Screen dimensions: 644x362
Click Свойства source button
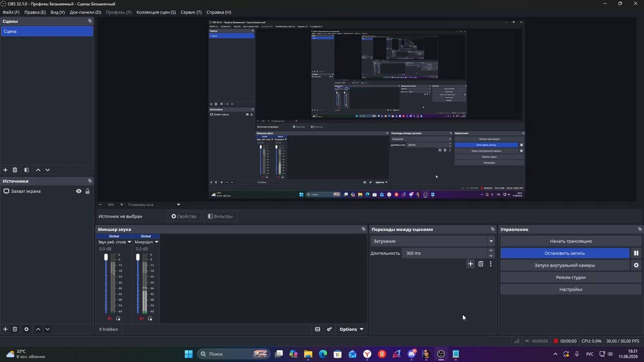184,216
